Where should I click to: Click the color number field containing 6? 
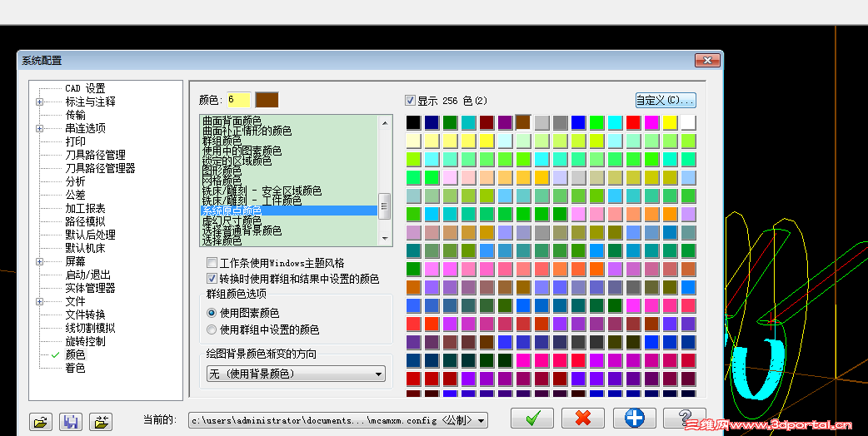click(x=238, y=100)
